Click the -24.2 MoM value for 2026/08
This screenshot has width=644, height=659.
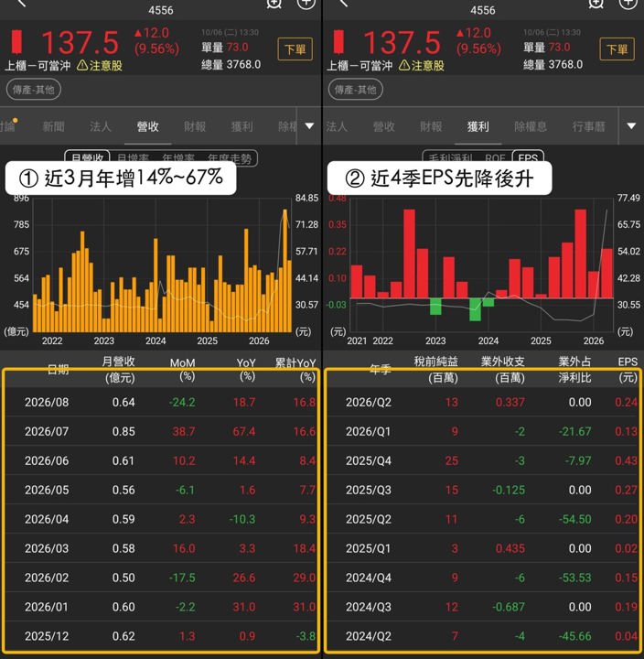point(182,402)
